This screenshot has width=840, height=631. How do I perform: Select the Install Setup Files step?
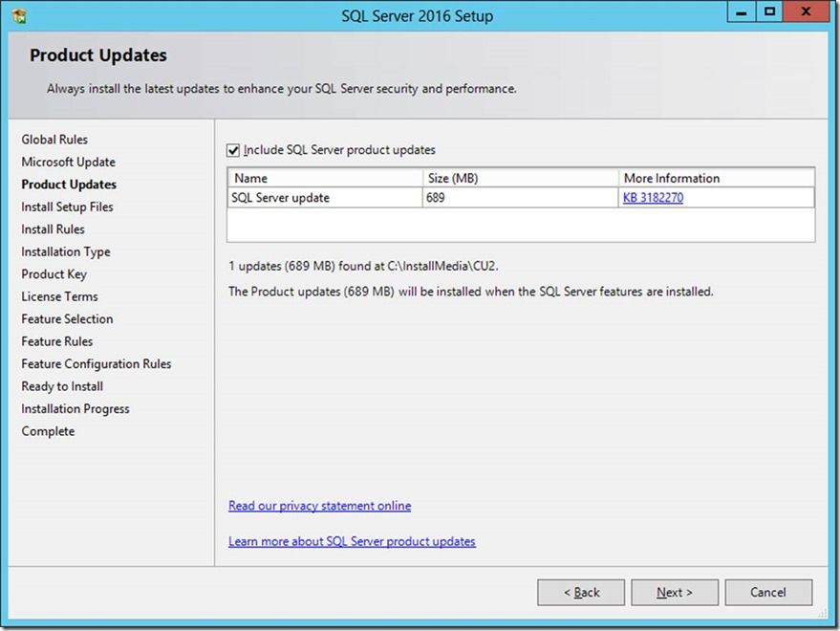point(68,207)
